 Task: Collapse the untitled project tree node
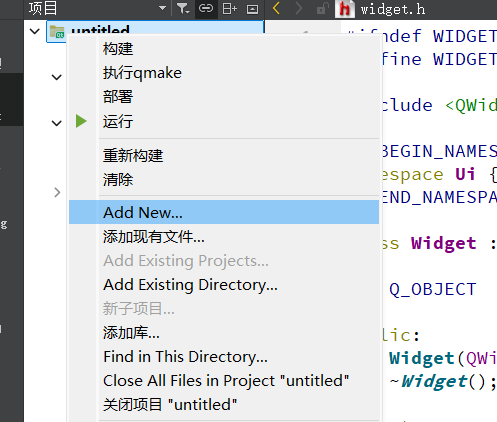tap(35, 31)
